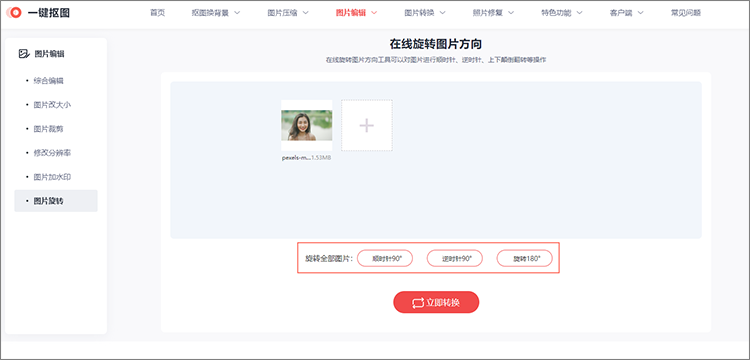Expand the 客户端 dropdown arrow
The width and height of the screenshot is (750, 360).
coord(641,13)
